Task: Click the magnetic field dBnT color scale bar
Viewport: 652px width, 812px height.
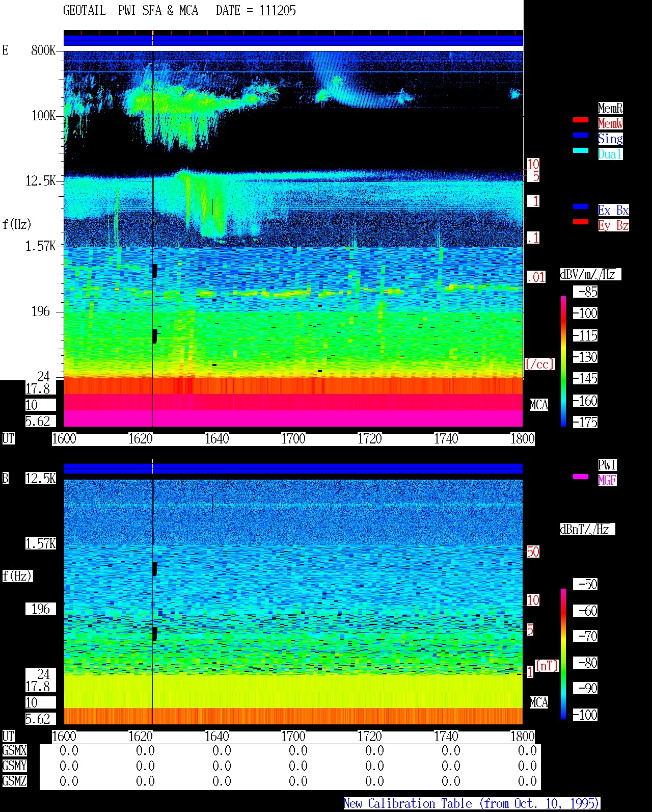Action: [563, 654]
